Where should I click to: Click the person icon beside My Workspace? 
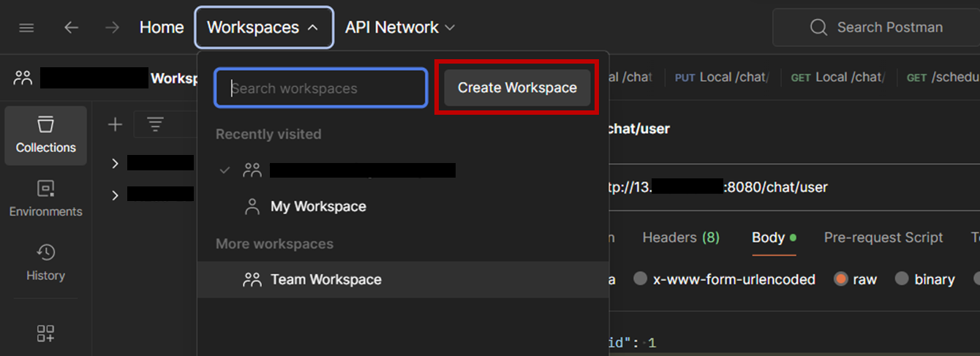point(252,207)
